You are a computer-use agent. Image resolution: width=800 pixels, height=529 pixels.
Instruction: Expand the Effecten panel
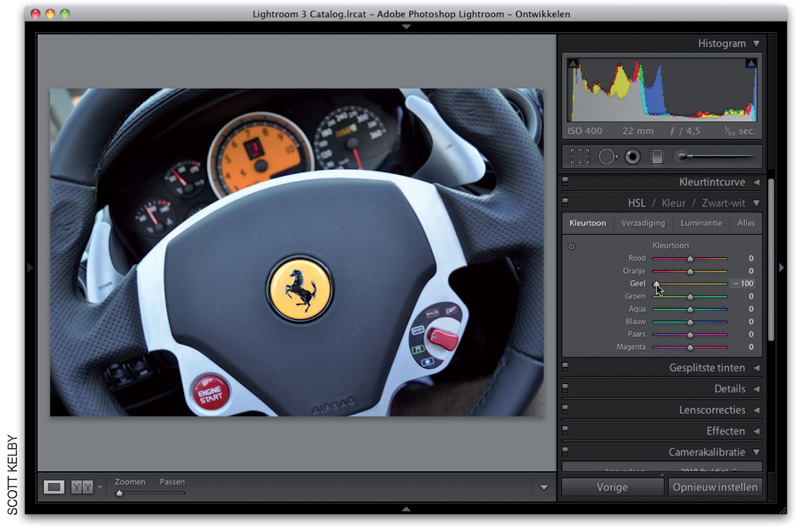click(x=757, y=431)
